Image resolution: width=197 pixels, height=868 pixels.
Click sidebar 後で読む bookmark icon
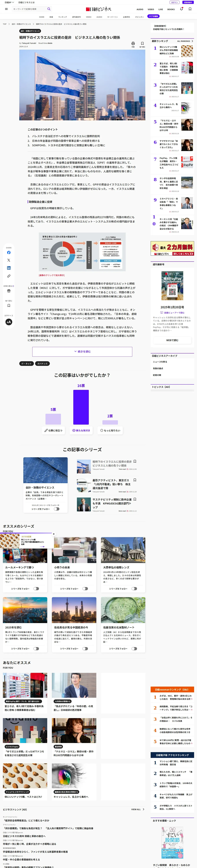point(9,306)
